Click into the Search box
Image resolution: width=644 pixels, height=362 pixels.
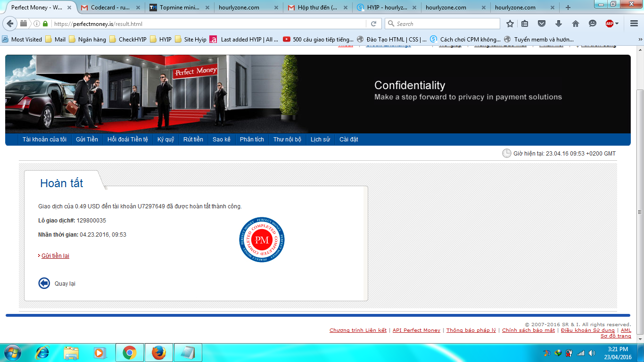click(x=442, y=24)
